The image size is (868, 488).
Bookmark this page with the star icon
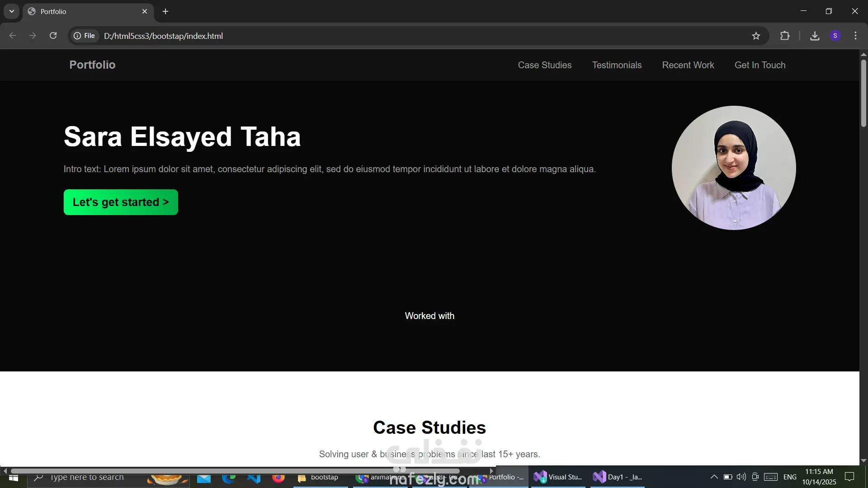coord(756,36)
